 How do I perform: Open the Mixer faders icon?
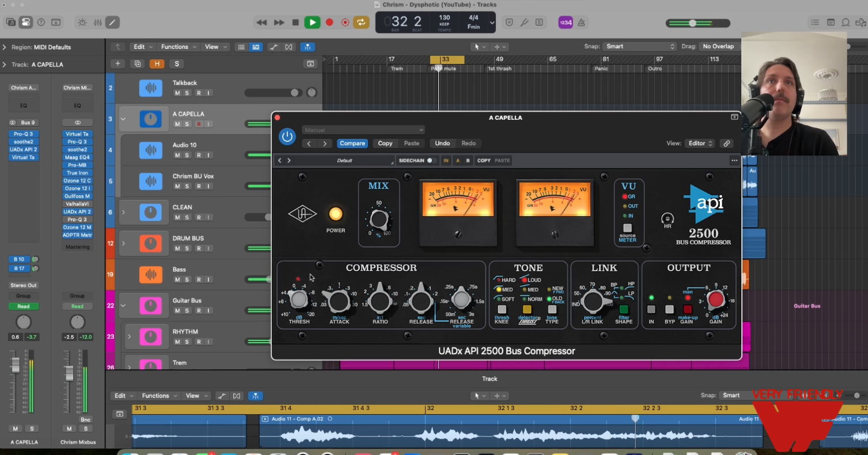pos(97,22)
